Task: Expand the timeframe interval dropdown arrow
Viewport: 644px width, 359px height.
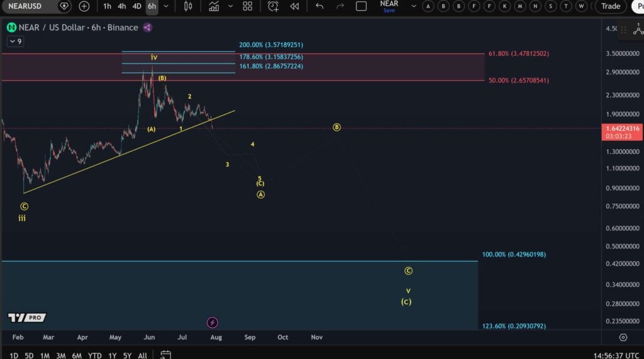Action: 166,6
